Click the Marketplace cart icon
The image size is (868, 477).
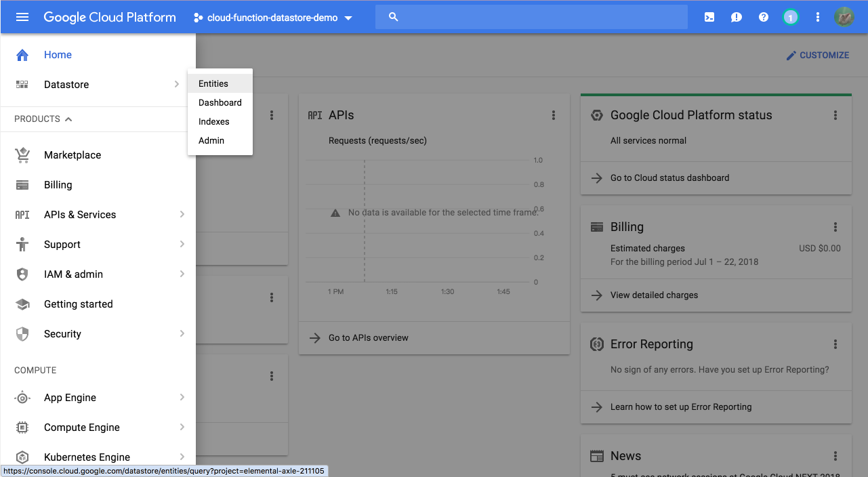point(22,155)
